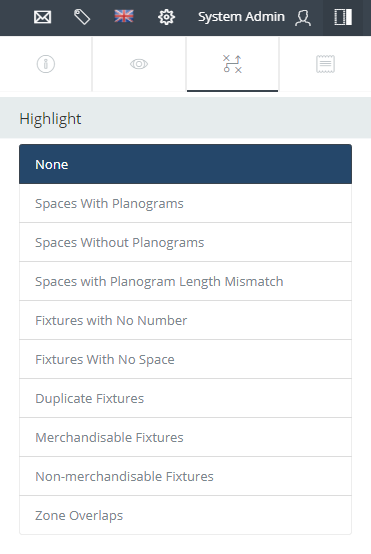Viewport: 371px width, 554px height.
Task: Choose Fixtures with No Number
Action: click(x=186, y=320)
